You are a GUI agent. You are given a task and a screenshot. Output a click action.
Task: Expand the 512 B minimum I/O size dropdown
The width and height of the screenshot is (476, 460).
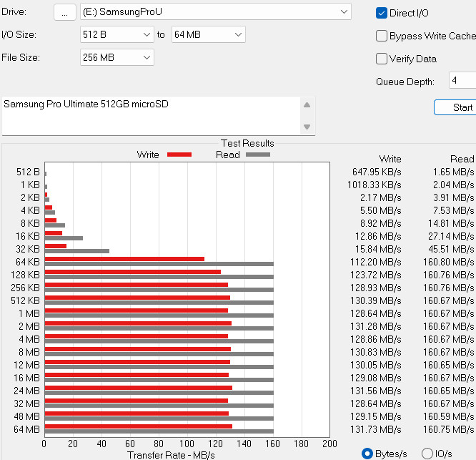(x=117, y=34)
